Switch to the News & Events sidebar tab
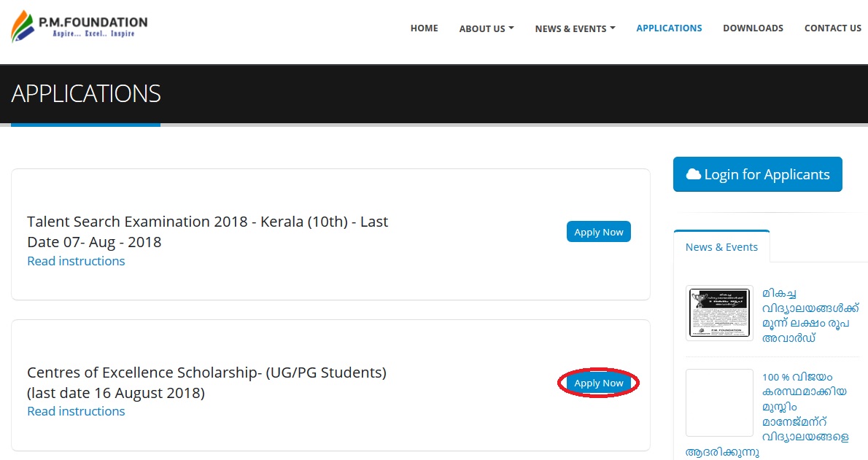Screen dimensions: 868x460 pos(721,247)
